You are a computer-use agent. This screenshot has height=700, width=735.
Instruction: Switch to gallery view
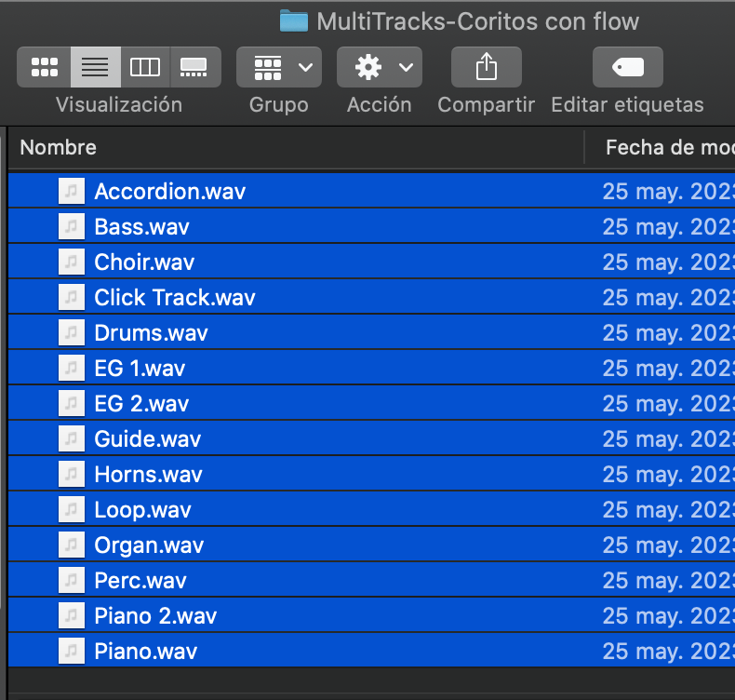(195, 67)
